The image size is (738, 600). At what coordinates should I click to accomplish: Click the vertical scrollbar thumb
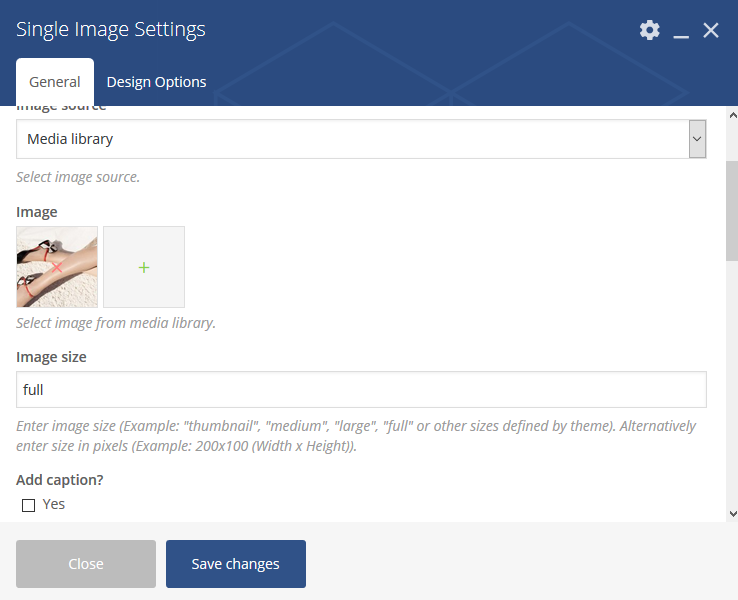click(x=732, y=210)
